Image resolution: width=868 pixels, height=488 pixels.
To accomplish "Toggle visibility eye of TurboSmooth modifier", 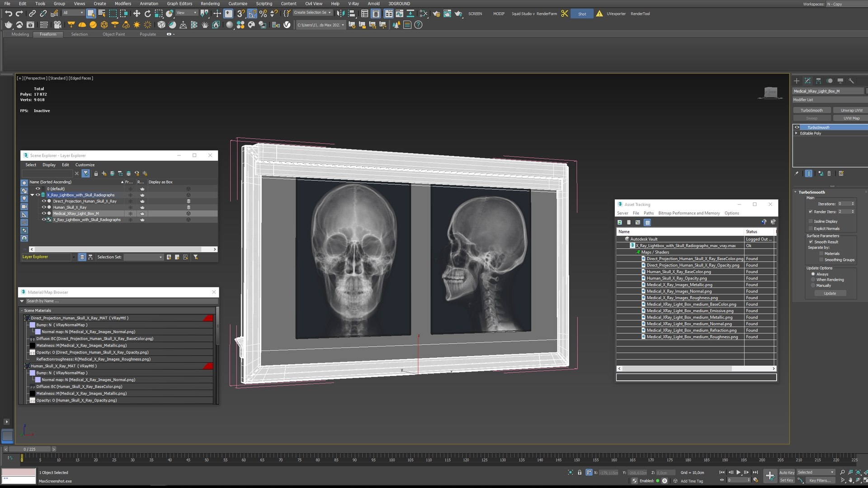I will pyautogui.click(x=797, y=127).
